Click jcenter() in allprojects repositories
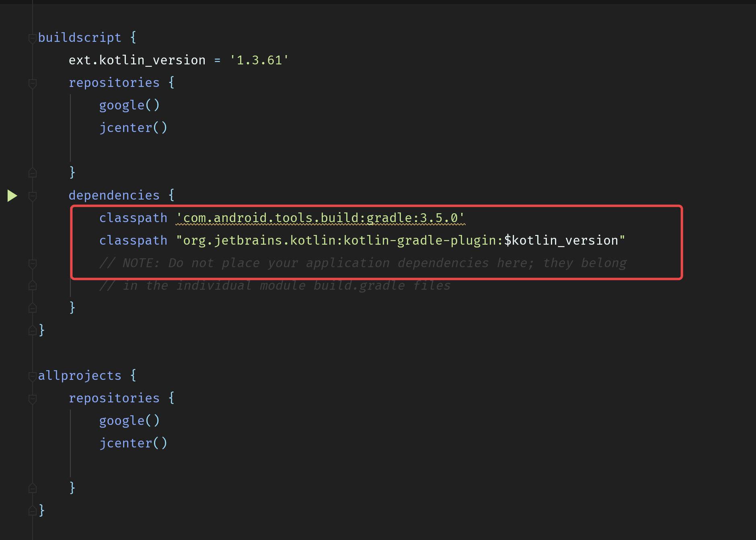The image size is (756, 540). [133, 443]
